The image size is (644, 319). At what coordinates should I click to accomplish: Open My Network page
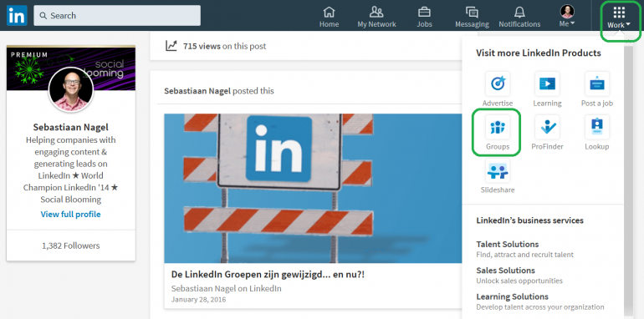point(376,17)
